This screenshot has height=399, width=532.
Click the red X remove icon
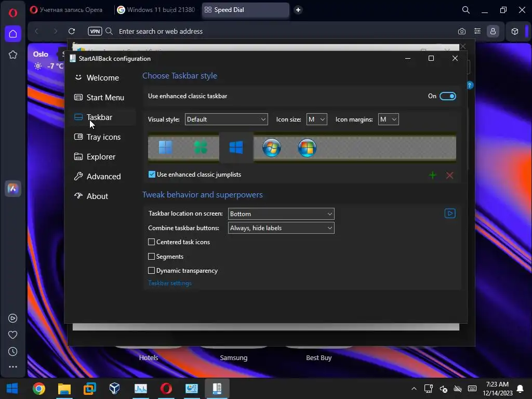[x=449, y=175]
